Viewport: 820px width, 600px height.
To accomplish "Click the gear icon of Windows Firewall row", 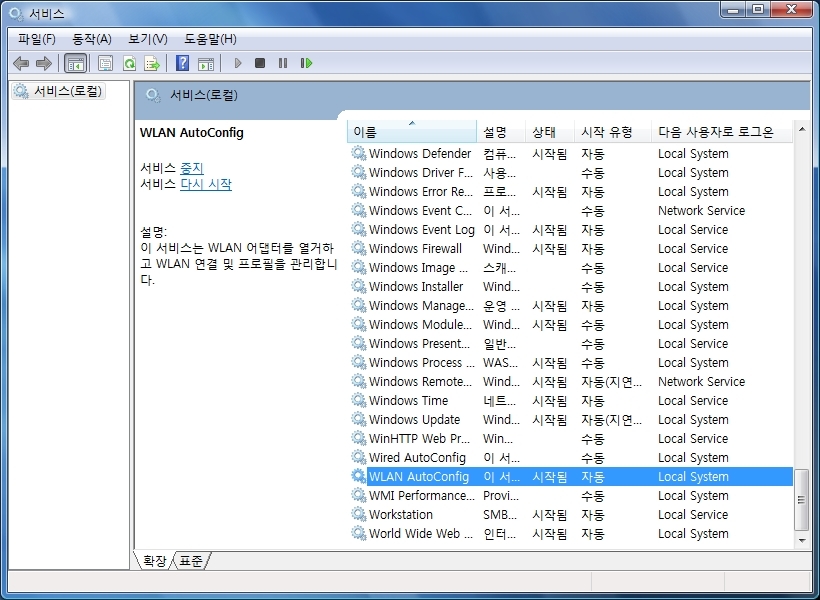I will point(359,248).
